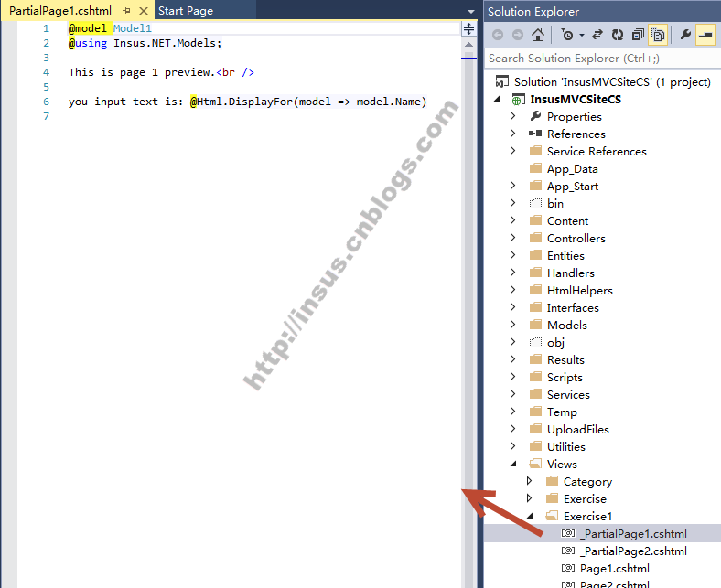Click Sync with Active Document icon
This screenshot has height=588, width=721.
click(x=597, y=35)
